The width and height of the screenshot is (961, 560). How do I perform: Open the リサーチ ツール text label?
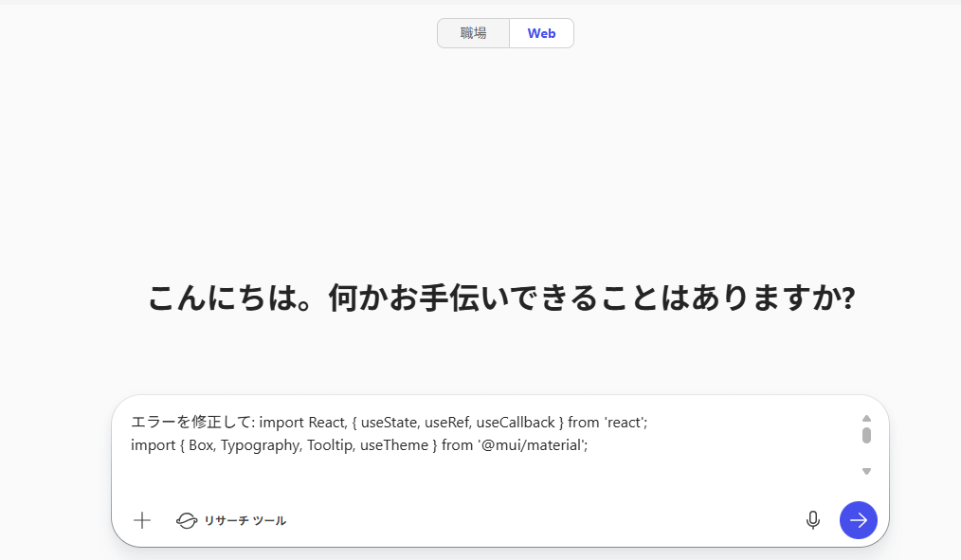[245, 520]
